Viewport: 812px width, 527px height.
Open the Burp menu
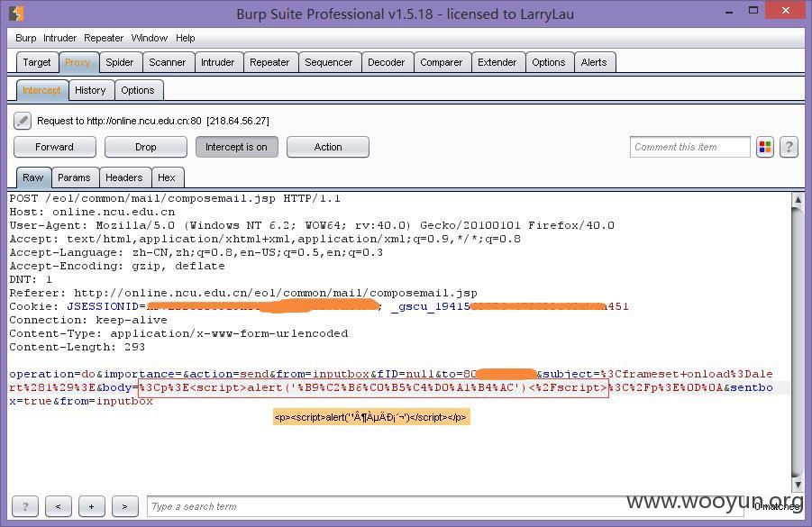coord(26,38)
